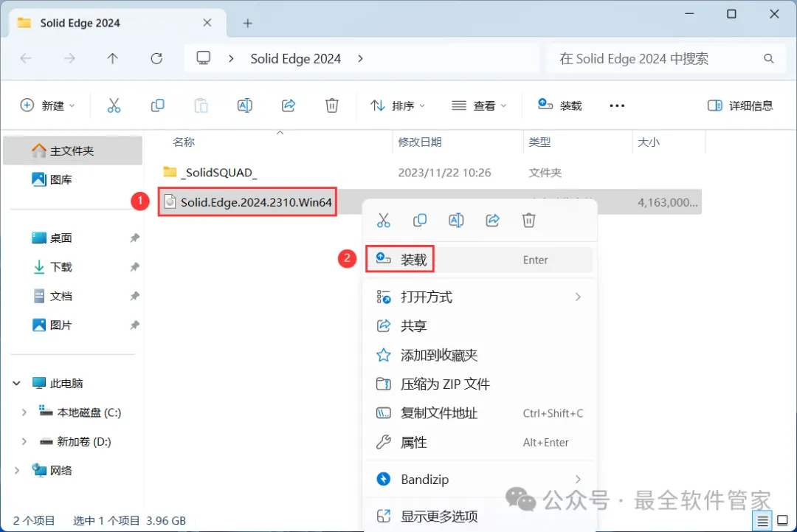797x532 pixels.
Task: Refresh the current folder
Action: click(156, 59)
